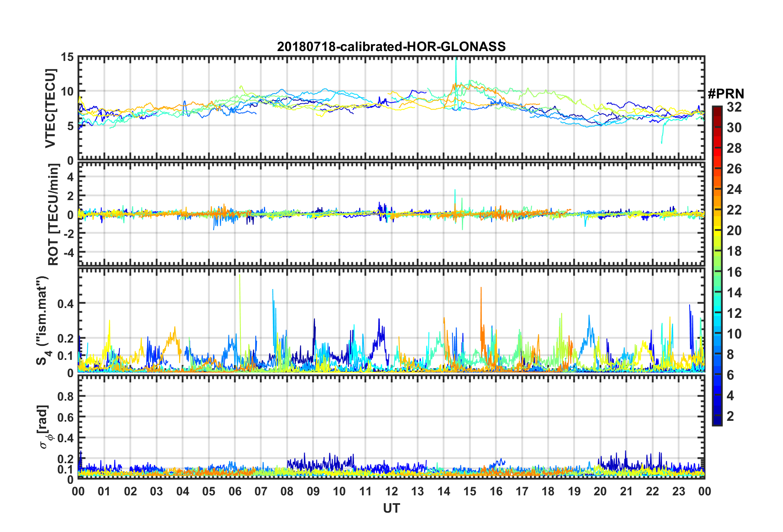
Task: Click the colorbar tick label 16
Action: (x=734, y=272)
